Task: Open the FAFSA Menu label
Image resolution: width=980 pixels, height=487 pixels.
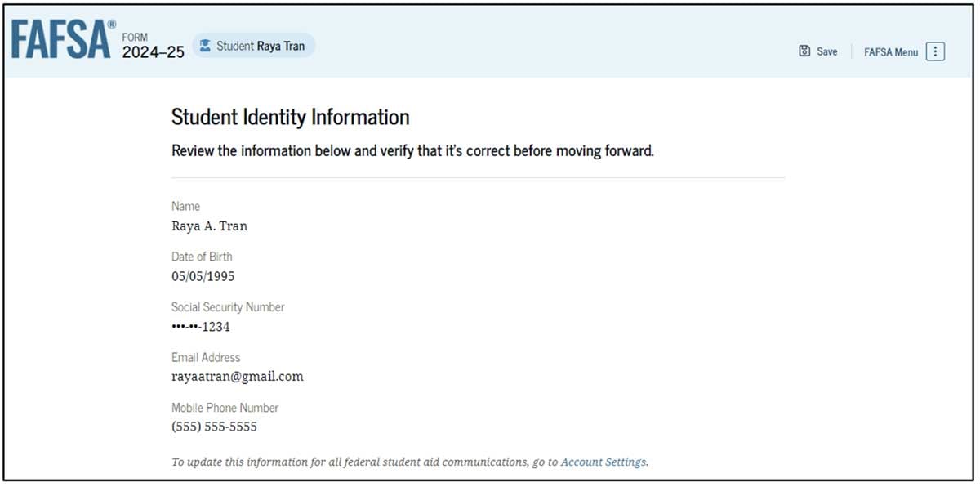Action: click(x=891, y=51)
